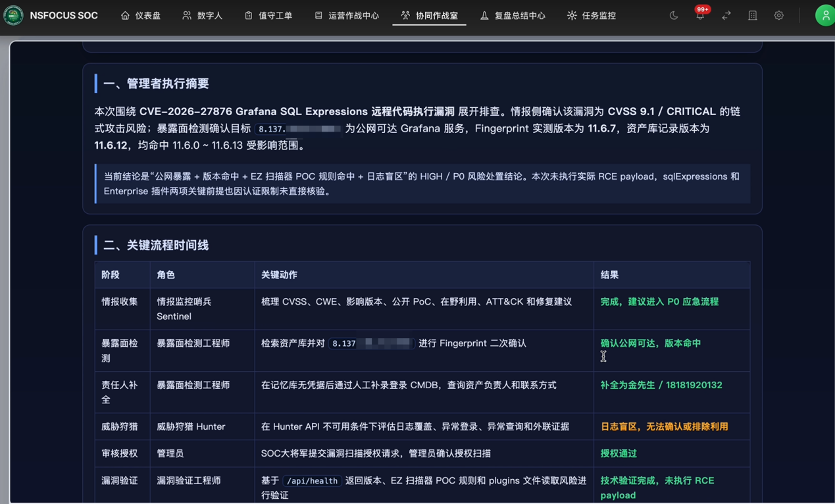835x504 pixels.
Task: Click the blue quoted conclusion block text
Action: (x=422, y=184)
